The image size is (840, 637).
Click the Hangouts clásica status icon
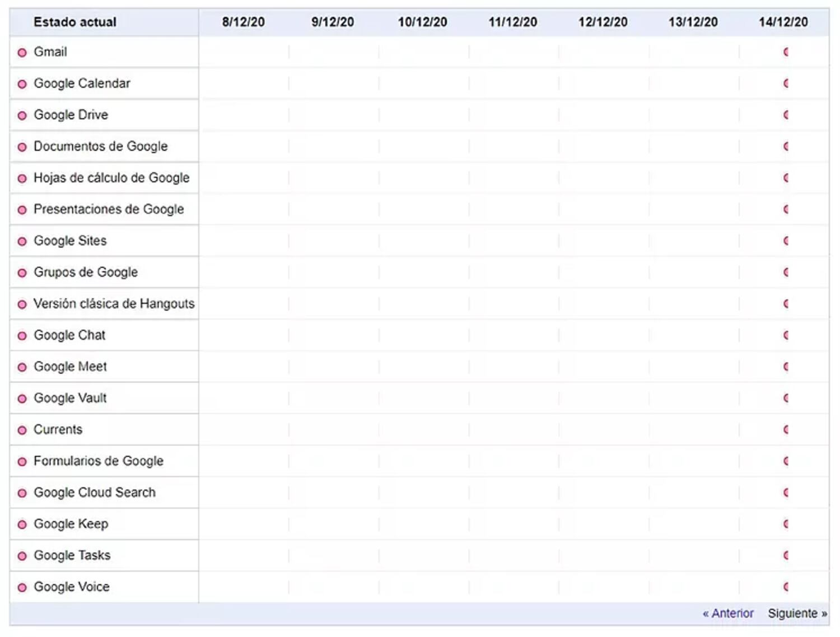pyautogui.click(x=22, y=305)
